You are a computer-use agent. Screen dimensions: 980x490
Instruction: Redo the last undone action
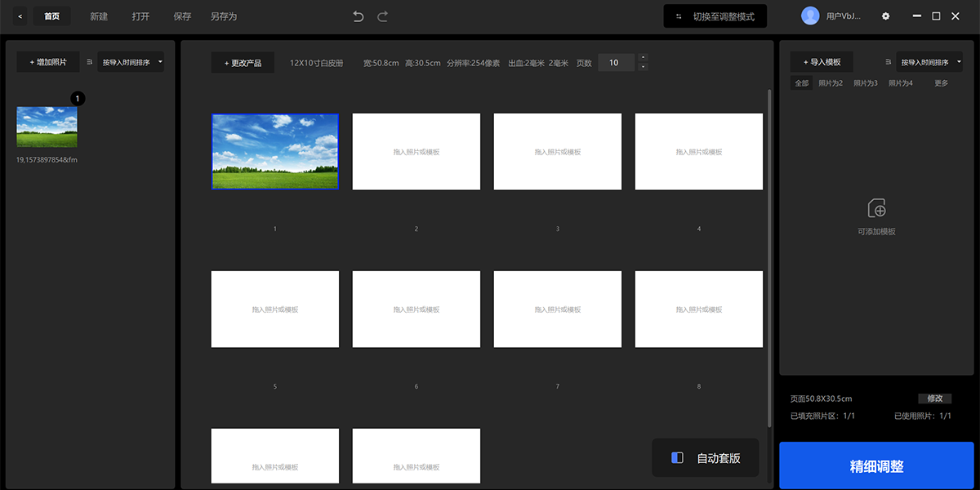pyautogui.click(x=382, y=16)
